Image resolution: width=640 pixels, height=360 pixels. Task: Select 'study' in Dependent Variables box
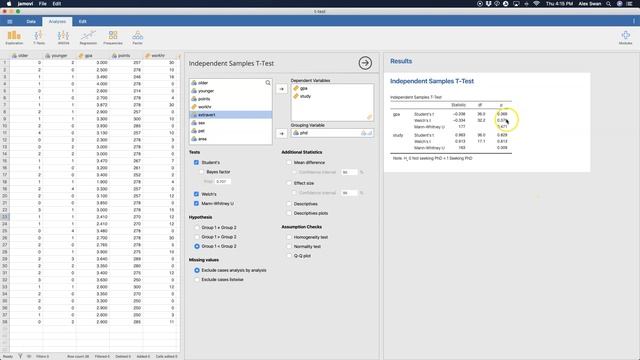click(332, 96)
